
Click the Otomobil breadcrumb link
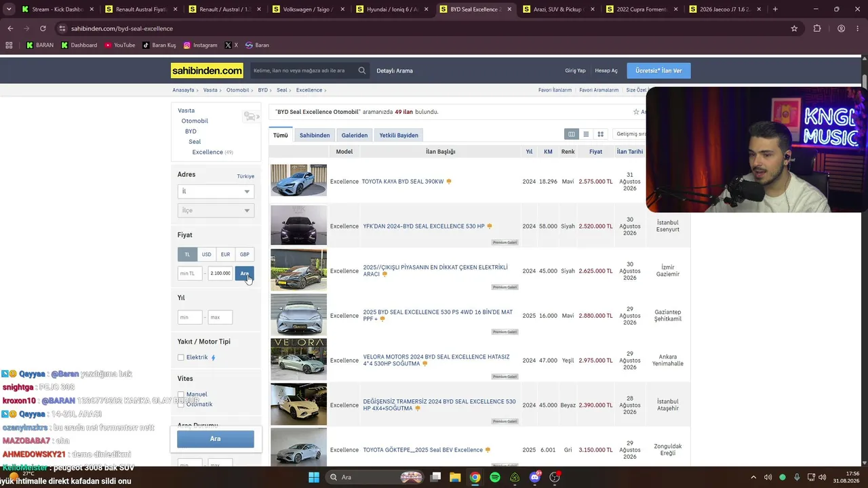(x=238, y=90)
